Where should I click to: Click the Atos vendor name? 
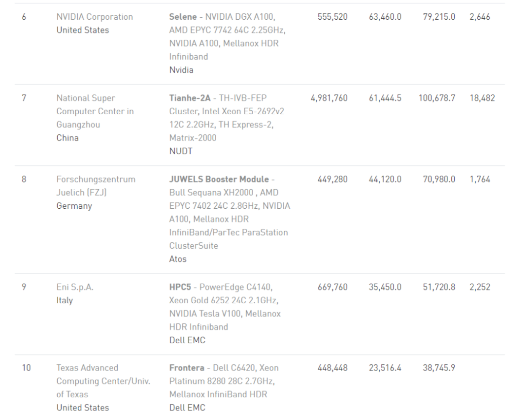178,259
